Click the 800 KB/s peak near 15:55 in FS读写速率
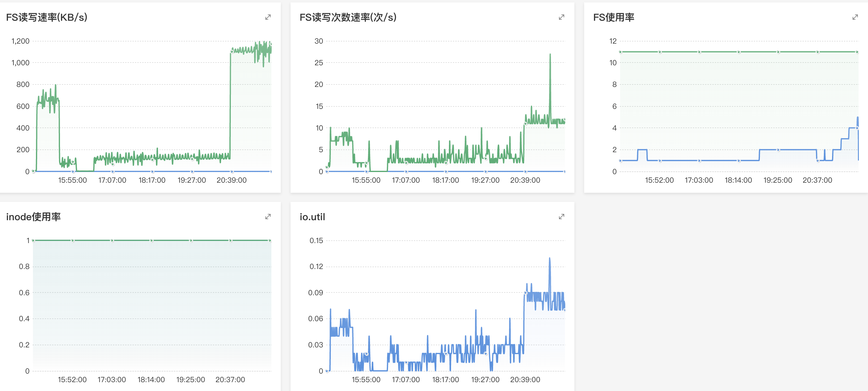This screenshot has height=391, width=868. [56, 85]
